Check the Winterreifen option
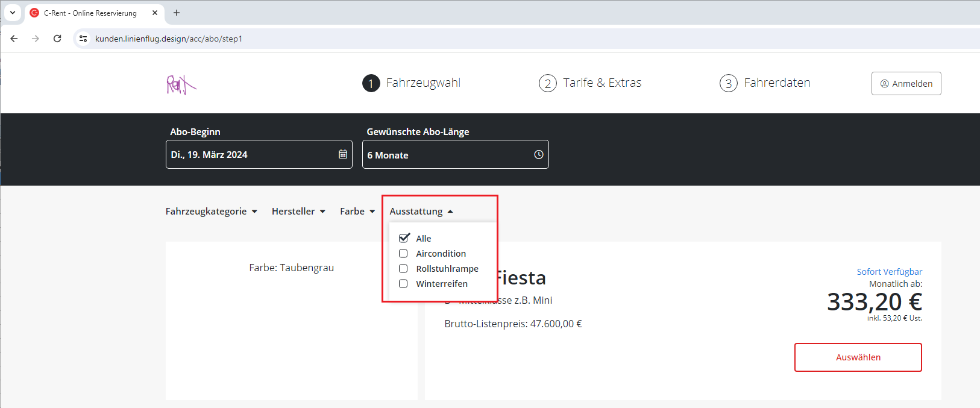Screen dimensions: 980x408 click(x=403, y=284)
